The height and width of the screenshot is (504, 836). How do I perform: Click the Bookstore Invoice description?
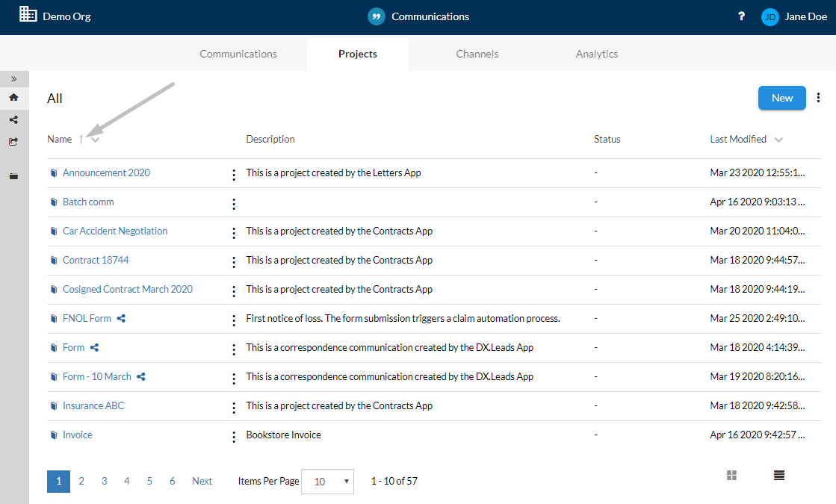[284, 435]
